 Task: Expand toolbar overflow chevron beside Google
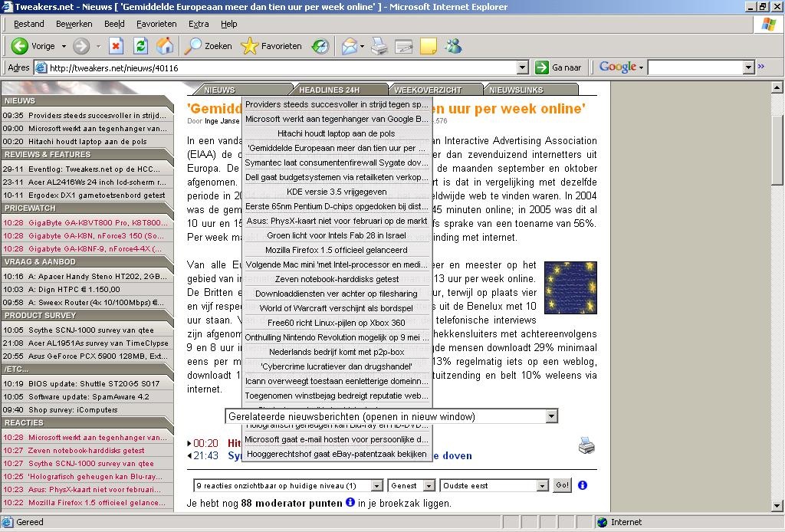click(761, 66)
